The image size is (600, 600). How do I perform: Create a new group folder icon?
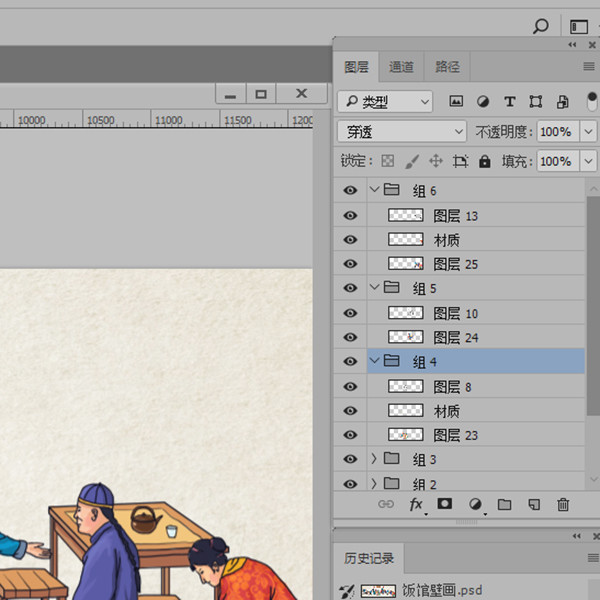(x=504, y=504)
